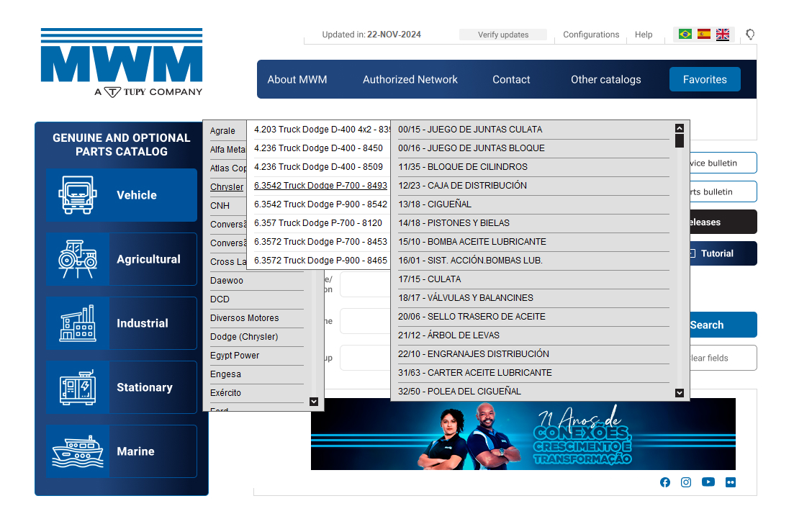Open the Favorites button
This screenshot has width=812, height=519.
click(x=705, y=79)
